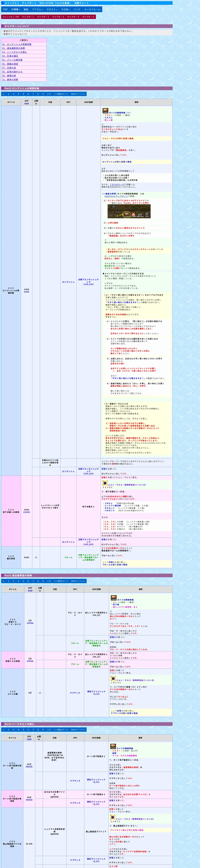200x868 pixels.
Task: Switch to チャプター5 tab
Action: point(88,17)
